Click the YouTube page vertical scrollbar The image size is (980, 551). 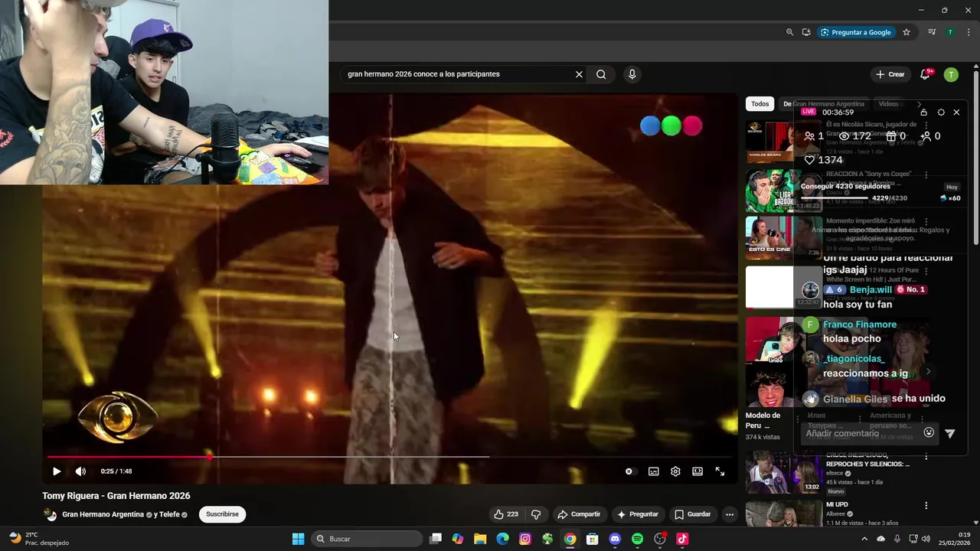[976, 157]
